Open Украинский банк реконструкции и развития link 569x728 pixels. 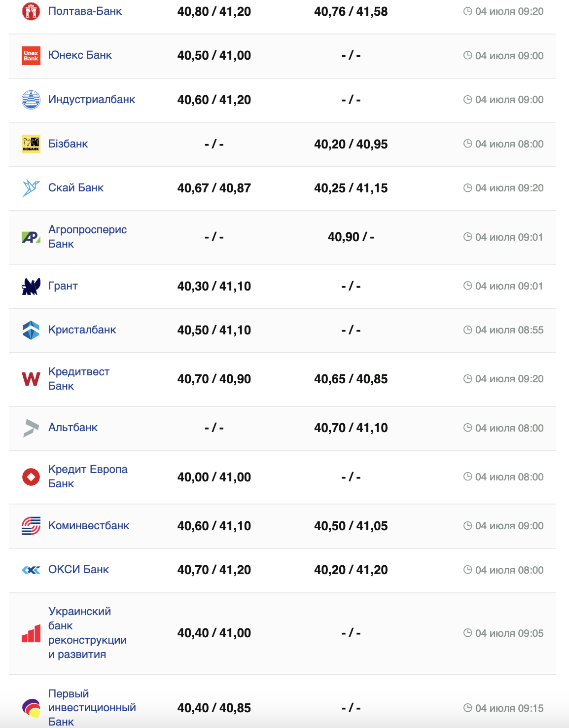pos(87,633)
